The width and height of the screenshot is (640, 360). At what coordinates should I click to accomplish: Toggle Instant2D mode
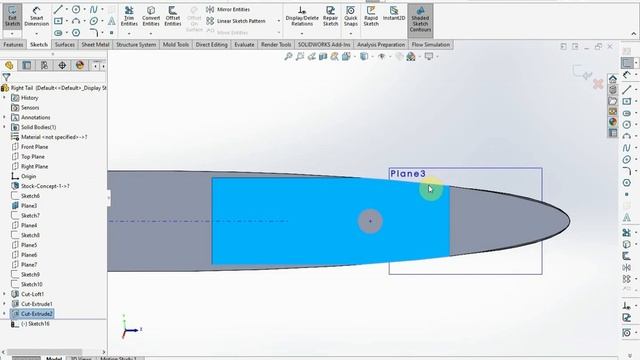coord(394,13)
